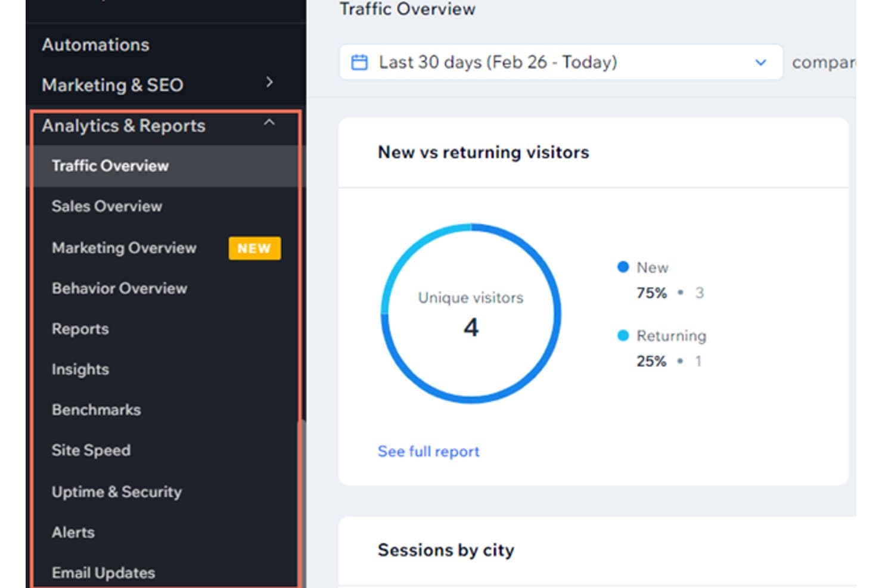Open the Reports sidebar item
This screenshot has width=882, height=588.
[x=80, y=329]
